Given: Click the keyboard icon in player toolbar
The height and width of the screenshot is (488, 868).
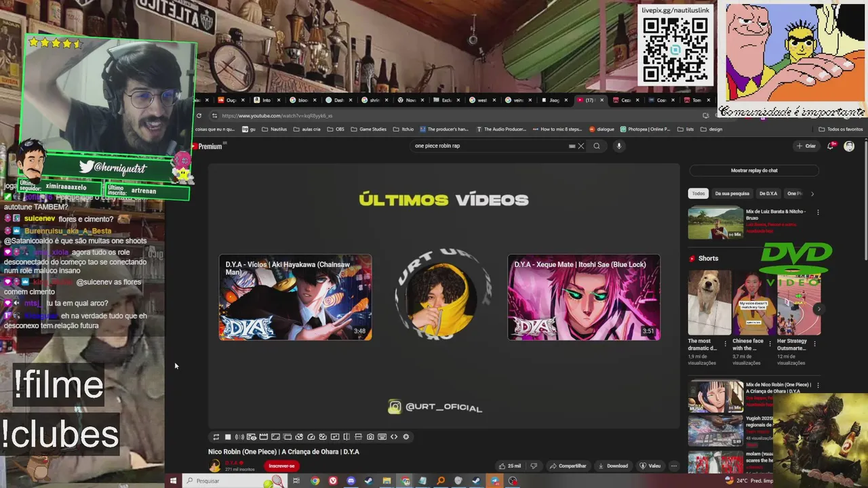Looking at the screenshot, I should coord(382,437).
